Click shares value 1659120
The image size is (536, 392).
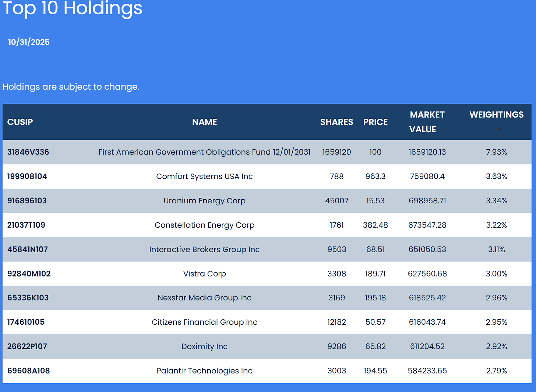pyautogui.click(x=337, y=152)
